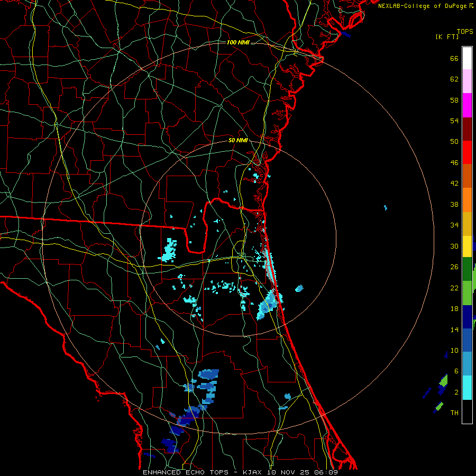This screenshot has width=476, height=476.
Task: Click the light pink legend swatch
Action: [467, 81]
